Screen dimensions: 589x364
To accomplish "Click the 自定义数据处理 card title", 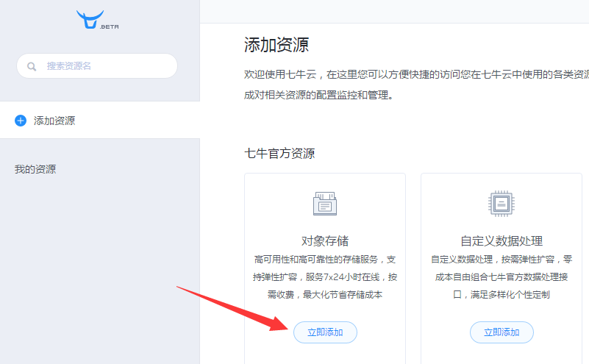I will (501, 240).
